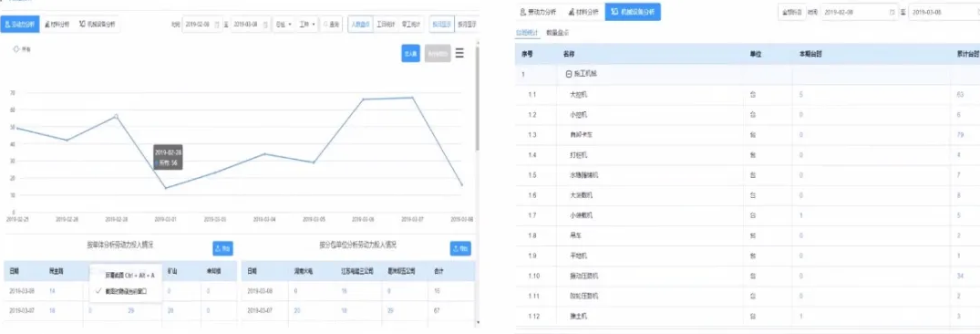The image size is (980, 334).
Task: Click the left panel start date 2019-02-08 field
Action: tap(201, 25)
